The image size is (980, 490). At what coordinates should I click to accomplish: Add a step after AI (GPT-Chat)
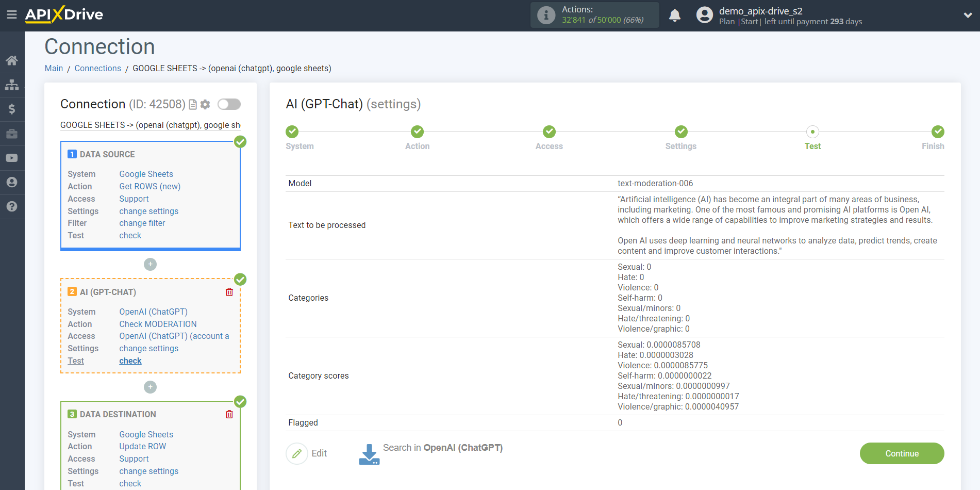[x=150, y=387]
